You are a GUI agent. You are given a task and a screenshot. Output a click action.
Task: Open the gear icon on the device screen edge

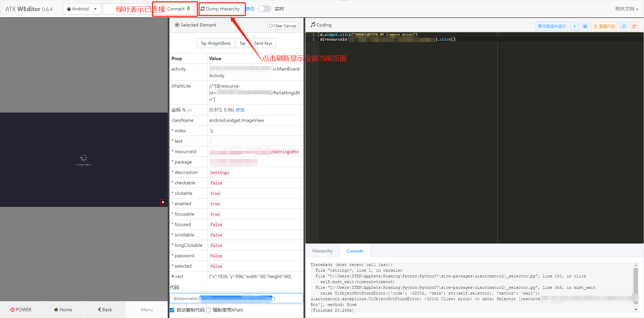click(163, 202)
